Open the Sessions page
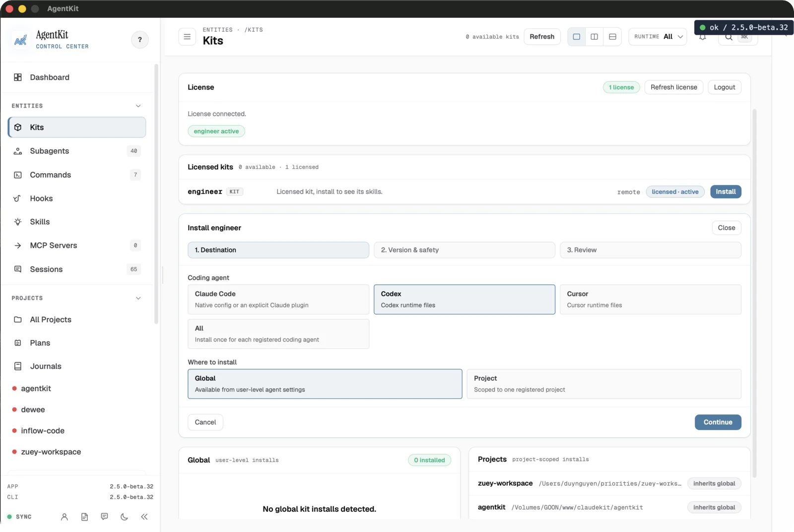This screenshot has width=794, height=532. coord(77,269)
